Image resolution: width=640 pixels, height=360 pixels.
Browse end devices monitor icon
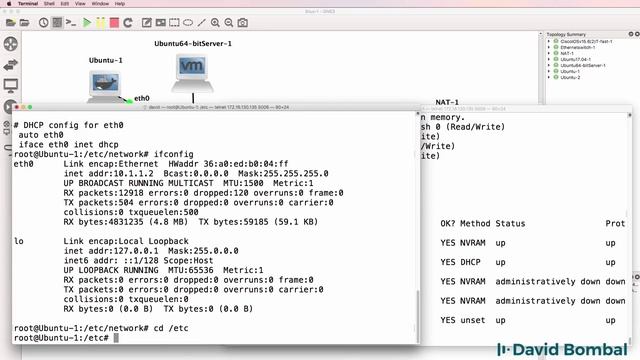[x=11, y=86]
